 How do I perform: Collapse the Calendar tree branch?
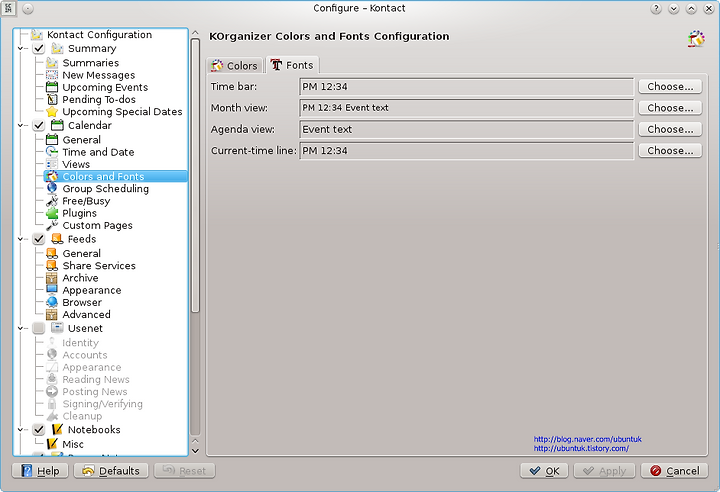[20, 125]
